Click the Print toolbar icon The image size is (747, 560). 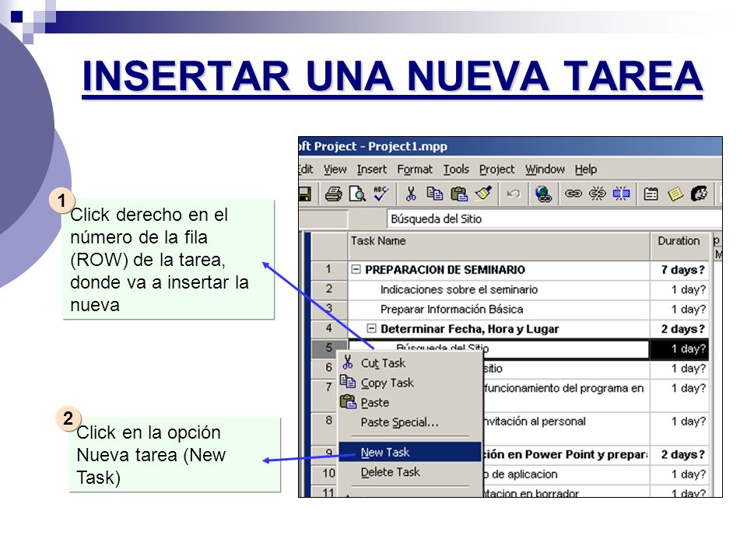(x=334, y=194)
